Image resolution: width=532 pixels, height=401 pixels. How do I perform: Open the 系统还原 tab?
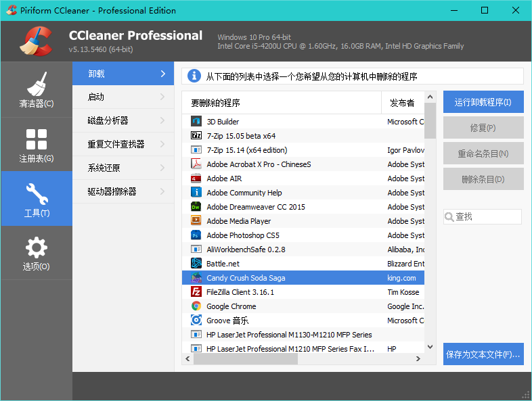[123, 168]
